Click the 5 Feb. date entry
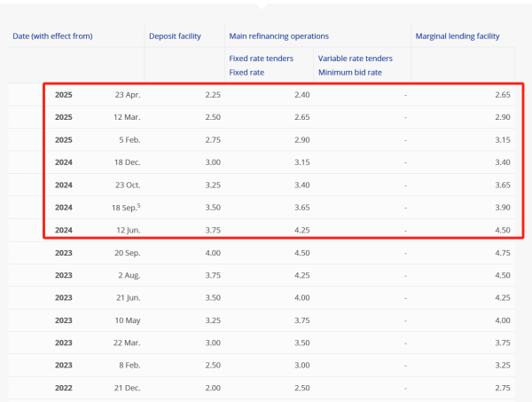The width and height of the screenshot is (532, 402). click(129, 139)
